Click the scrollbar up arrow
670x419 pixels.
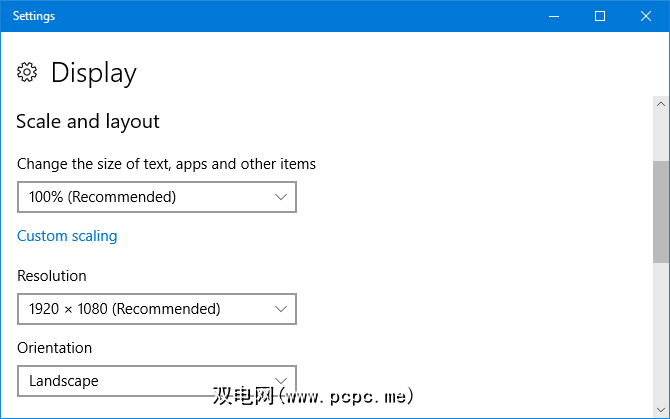tap(661, 103)
